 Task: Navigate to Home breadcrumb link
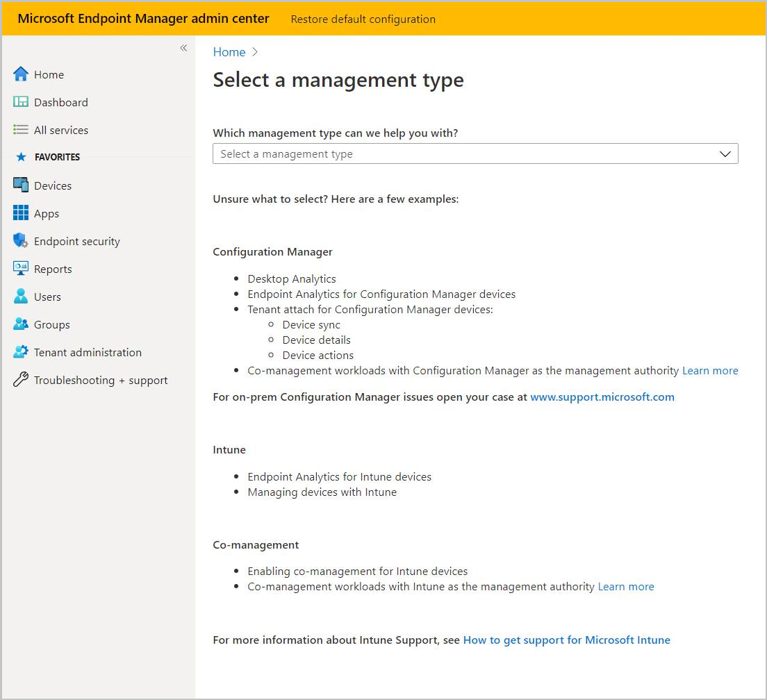(x=229, y=52)
